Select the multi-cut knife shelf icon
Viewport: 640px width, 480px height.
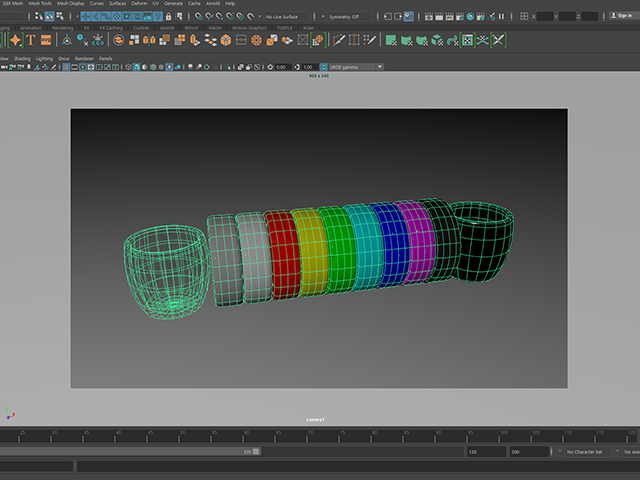click(x=338, y=40)
